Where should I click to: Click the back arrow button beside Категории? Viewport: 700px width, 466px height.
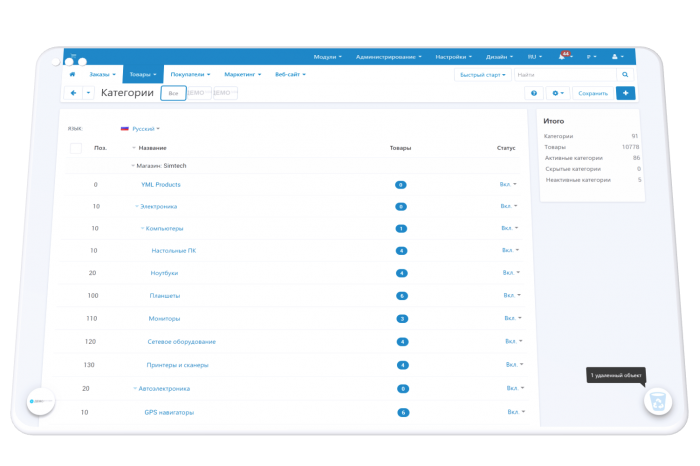pyautogui.click(x=73, y=93)
